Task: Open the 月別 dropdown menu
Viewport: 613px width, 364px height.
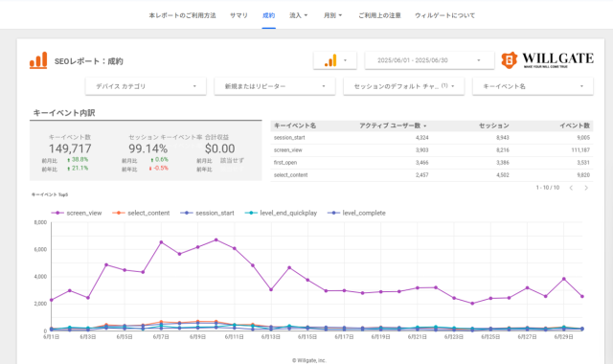Action: 332,15
